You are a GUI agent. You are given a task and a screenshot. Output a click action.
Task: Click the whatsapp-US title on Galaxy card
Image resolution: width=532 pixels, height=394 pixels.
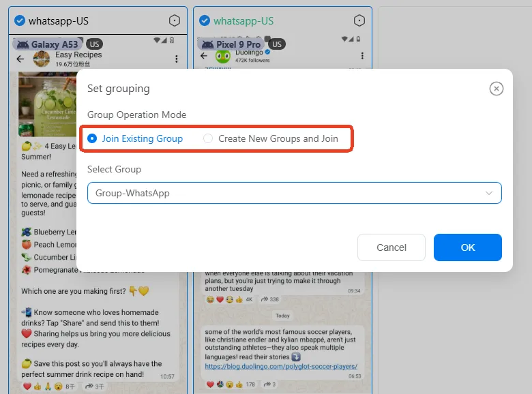(59, 21)
